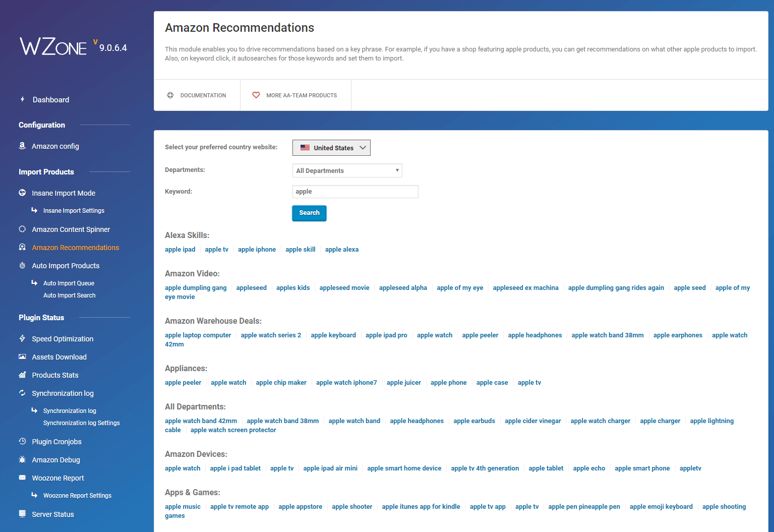Click 'apple pen pineapple pen' keyword
Screen dimensions: 774x532
coord(584,507)
